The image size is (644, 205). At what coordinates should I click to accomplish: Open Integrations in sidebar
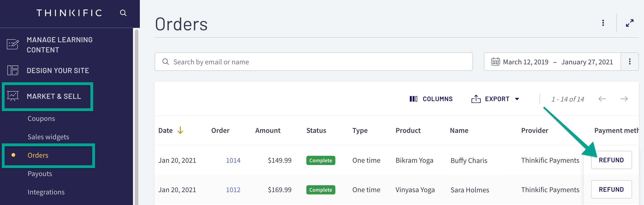46,192
